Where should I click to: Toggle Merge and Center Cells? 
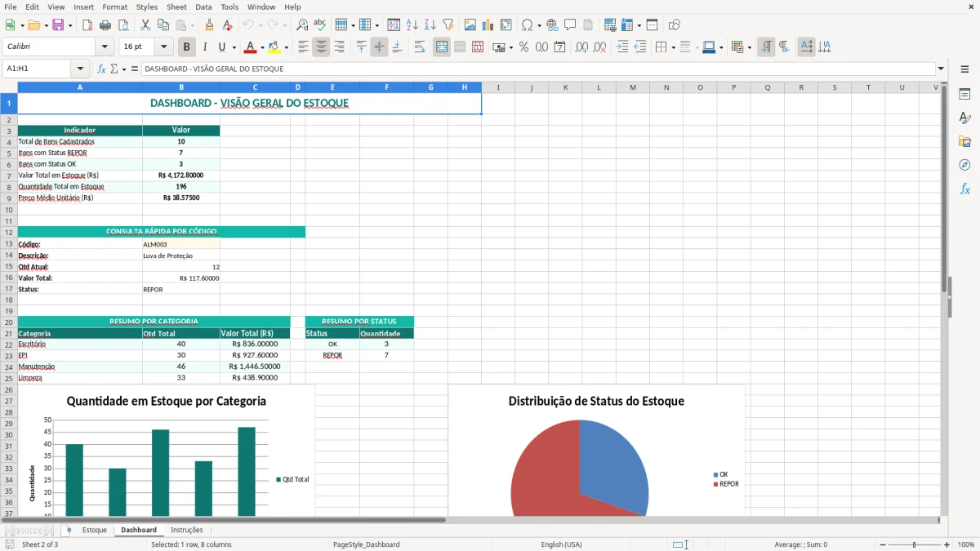point(441,47)
